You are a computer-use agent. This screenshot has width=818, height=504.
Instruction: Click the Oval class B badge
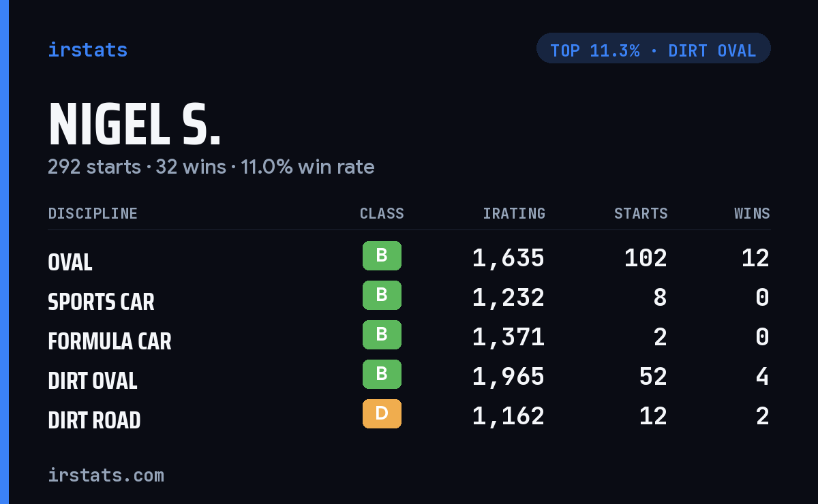point(382,256)
